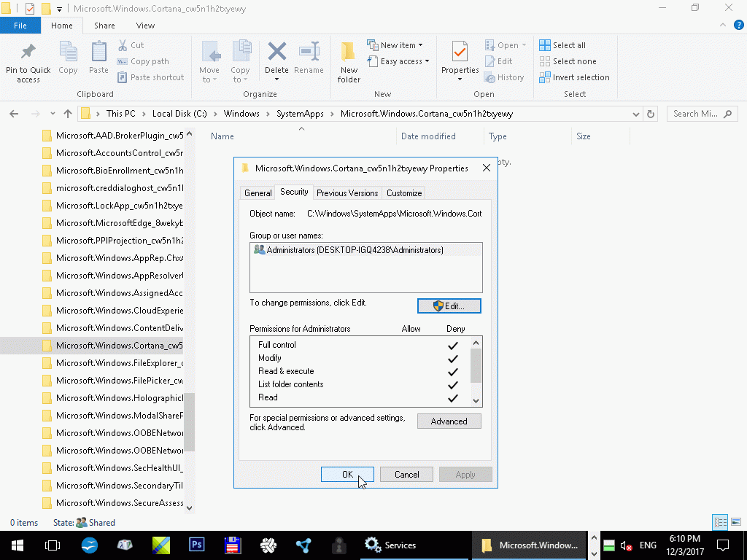Viewport: 747px width, 560px height.
Task: Open the Easy access dropdown
Action: coord(398,61)
